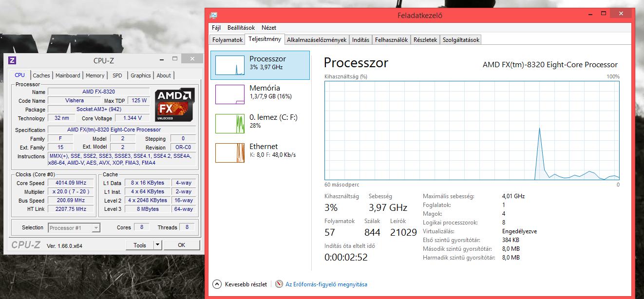644x299 pixels.
Task: Click the Revision value OR-C0
Action: (183, 147)
